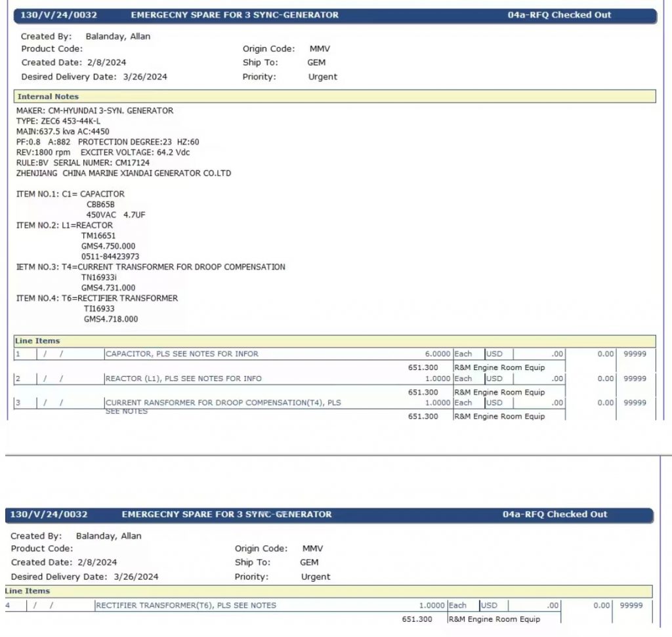The width and height of the screenshot is (672, 637).
Task: Click the Origin Code value MMV in lower form
Action: pyautogui.click(x=312, y=548)
